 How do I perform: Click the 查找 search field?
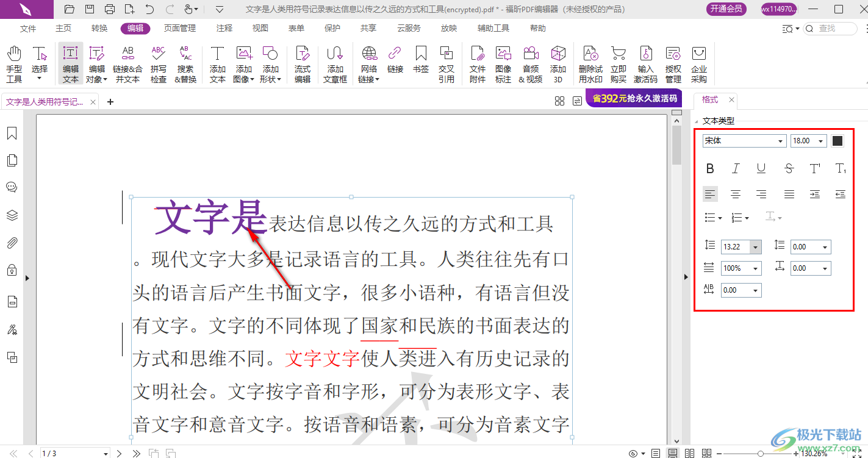pos(831,28)
